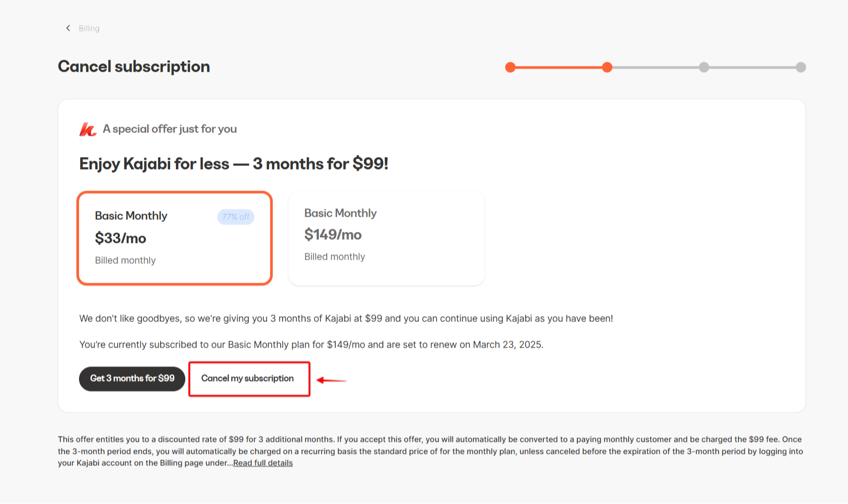The height and width of the screenshot is (504, 848).
Task: Click the back chevron next to Billing
Action: pyautogui.click(x=68, y=28)
